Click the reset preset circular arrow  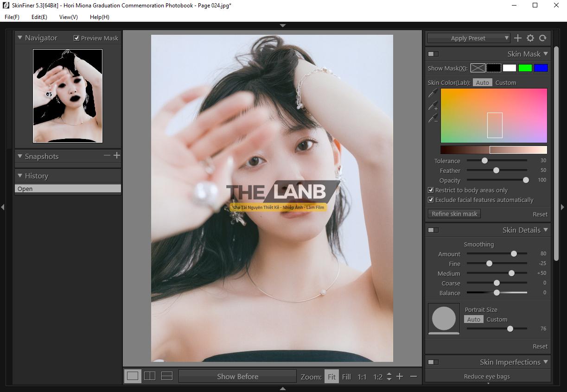543,38
